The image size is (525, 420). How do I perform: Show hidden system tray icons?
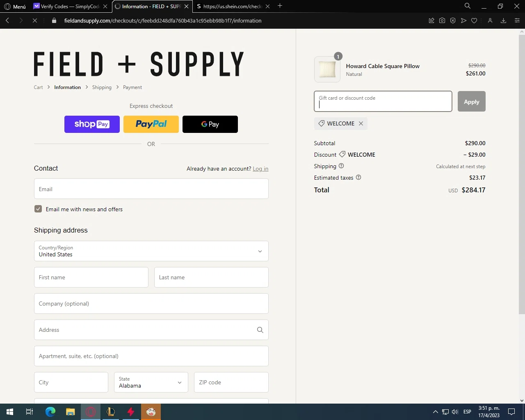(436, 412)
